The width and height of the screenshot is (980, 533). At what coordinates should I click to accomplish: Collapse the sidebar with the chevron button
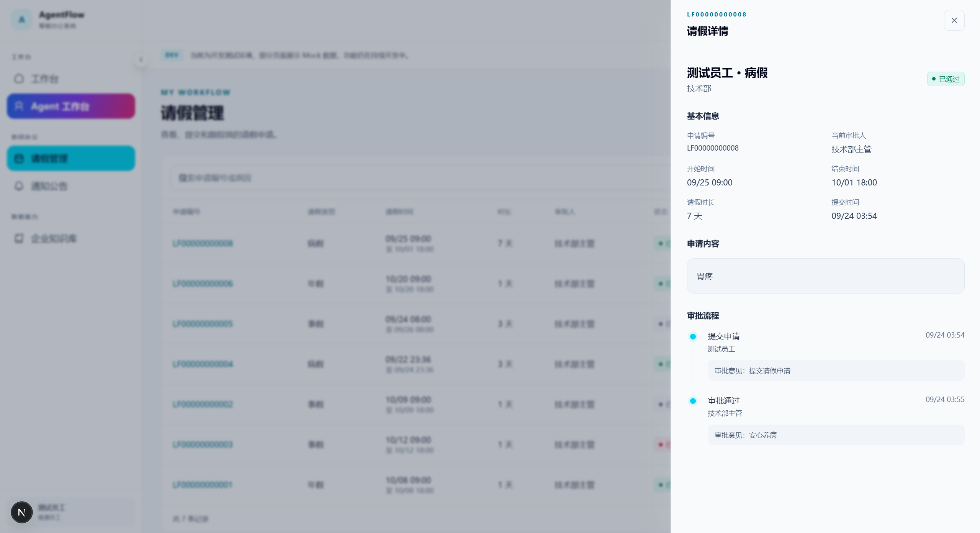pos(141,59)
